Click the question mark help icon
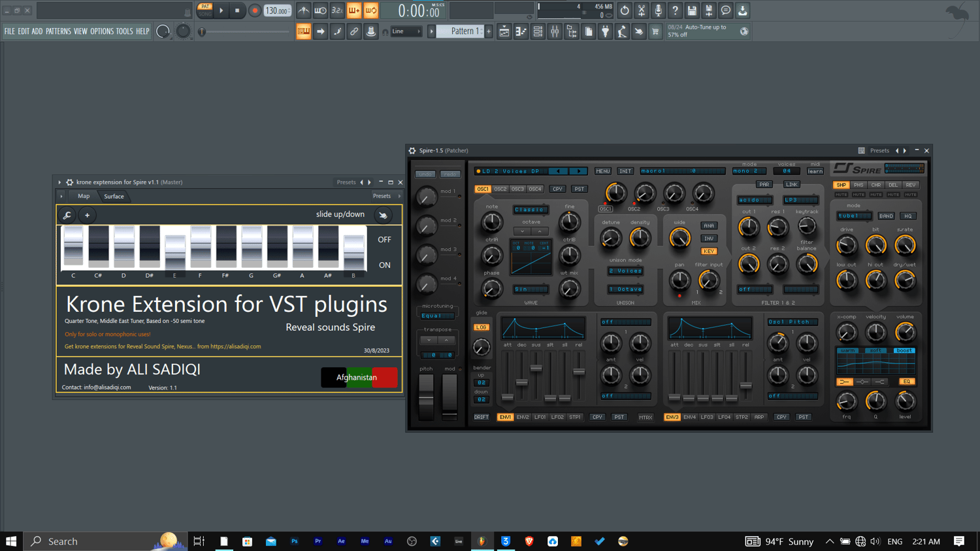The height and width of the screenshot is (551, 980). coord(675,10)
